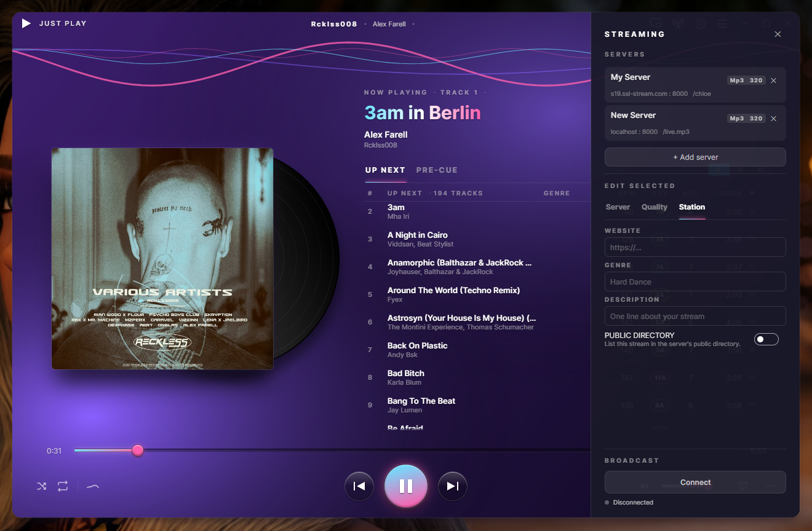Skip to the next track
This screenshot has height=531, width=812.
click(x=453, y=486)
